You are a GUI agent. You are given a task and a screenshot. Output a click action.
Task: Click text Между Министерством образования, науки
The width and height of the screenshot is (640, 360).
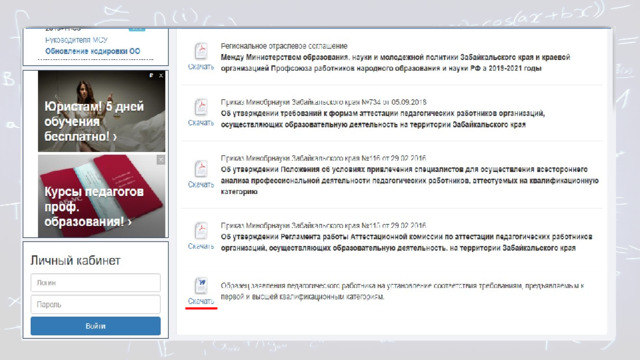tap(396, 63)
